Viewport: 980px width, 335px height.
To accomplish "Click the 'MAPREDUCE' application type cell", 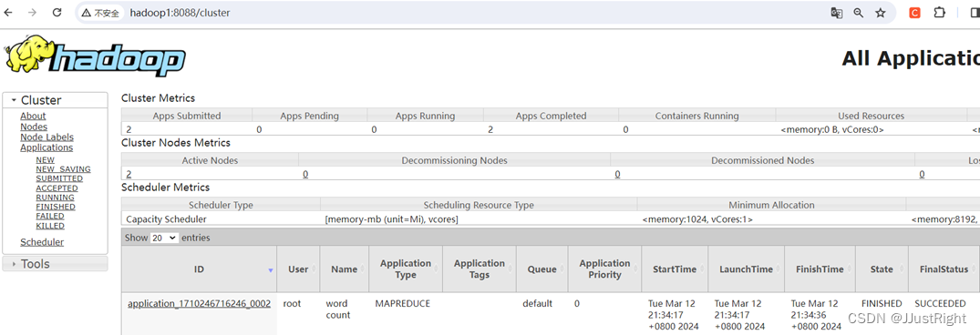I will (x=403, y=304).
